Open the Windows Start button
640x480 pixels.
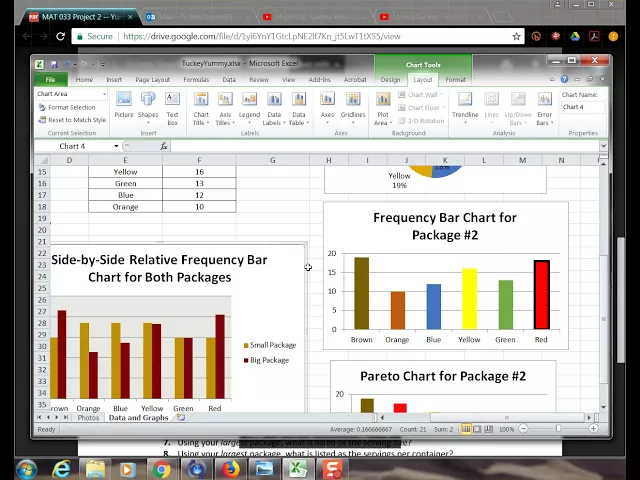[x=27, y=469]
